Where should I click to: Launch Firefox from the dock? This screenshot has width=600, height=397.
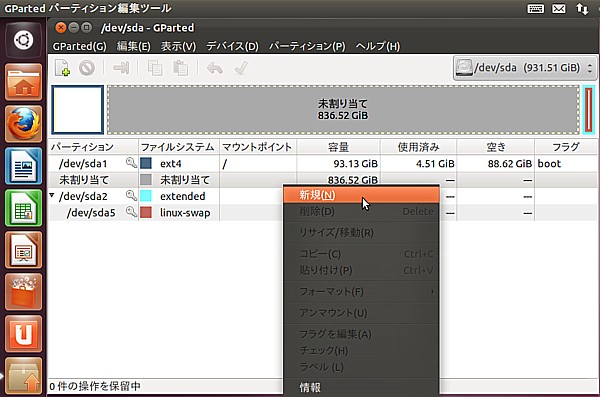tap(23, 124)
